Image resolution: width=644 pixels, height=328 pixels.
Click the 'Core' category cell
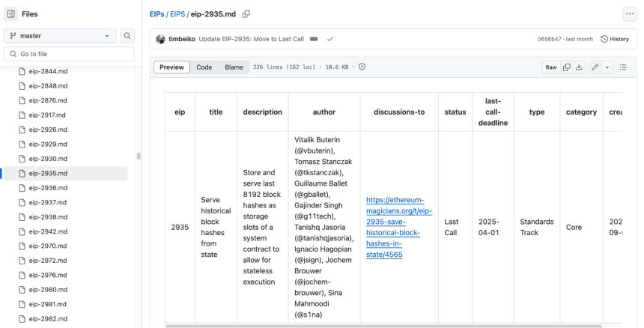[x=581, y=227]
